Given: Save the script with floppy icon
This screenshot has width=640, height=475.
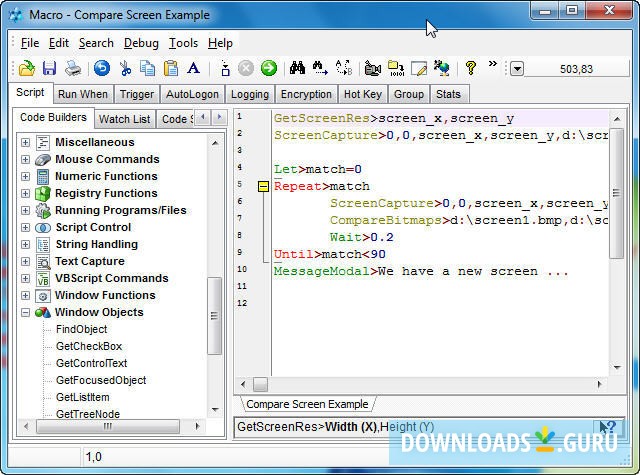Looking at the screenshot, I should pos(49,68).
